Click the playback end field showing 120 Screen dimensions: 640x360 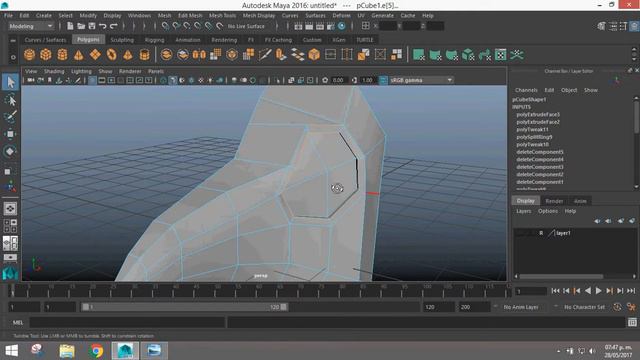pos(439,307)
